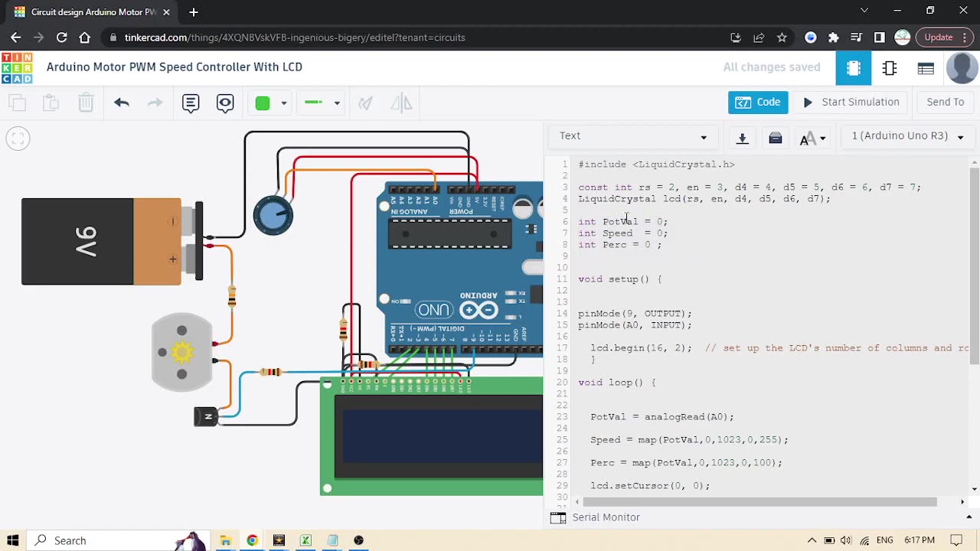Viewport: 980px width, 551px height.
Task: Open the notifications center icon
Action: (x=956, y=540)
